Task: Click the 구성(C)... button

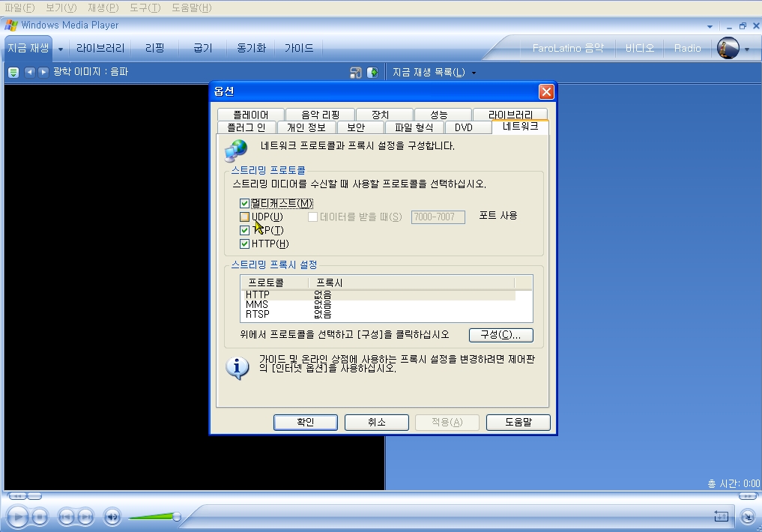Action: tap(501, 335)
